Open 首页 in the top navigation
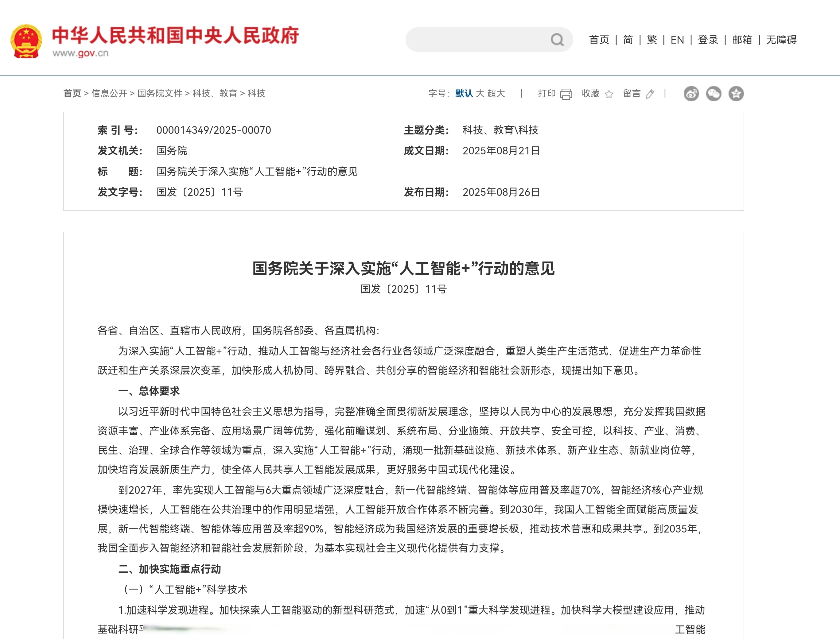The image size is (840, 639). (x=599, y=40)
